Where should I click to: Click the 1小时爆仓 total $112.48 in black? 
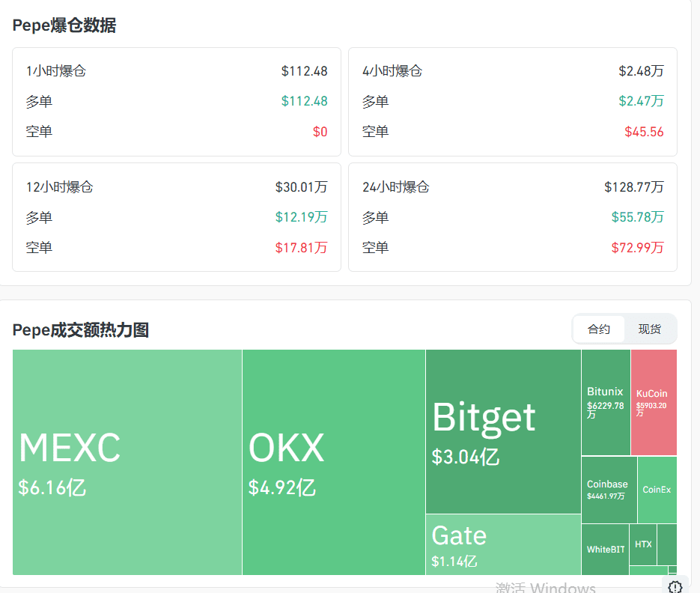point(305,71)
